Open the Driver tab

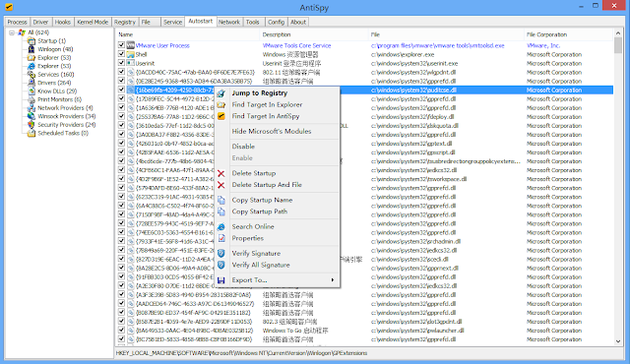(40, 22)
